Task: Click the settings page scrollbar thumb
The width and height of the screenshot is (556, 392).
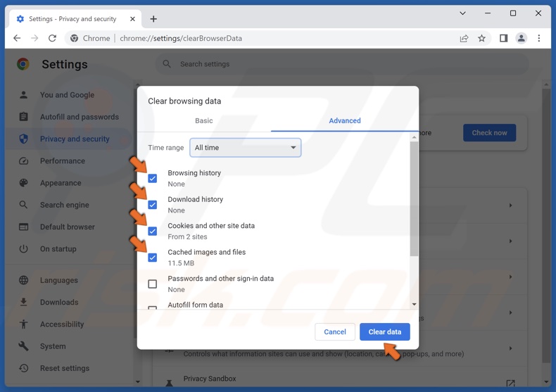Action: pos(546,225)
